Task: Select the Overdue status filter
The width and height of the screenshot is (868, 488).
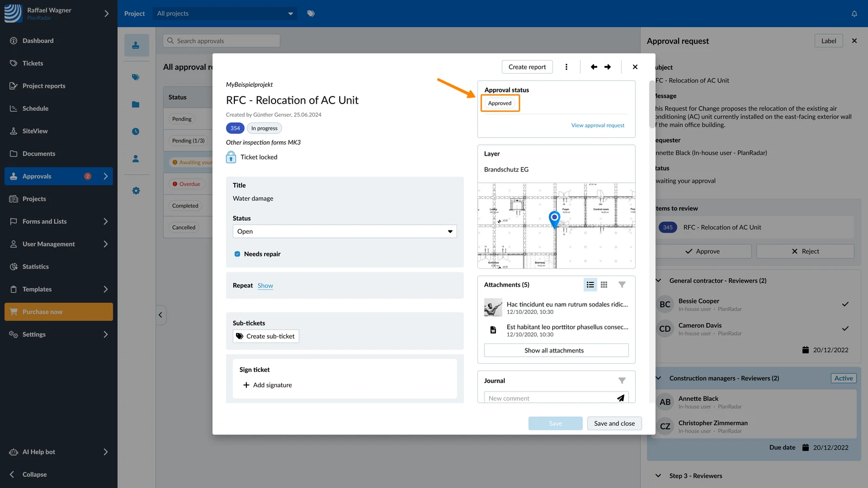Action: [187, 184]
